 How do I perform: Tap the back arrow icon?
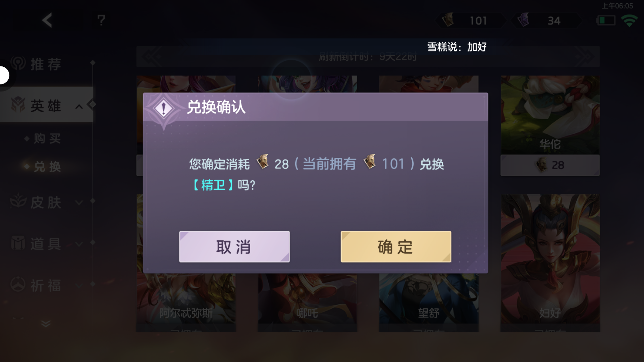pyautogui.click(x=47, y=20)
